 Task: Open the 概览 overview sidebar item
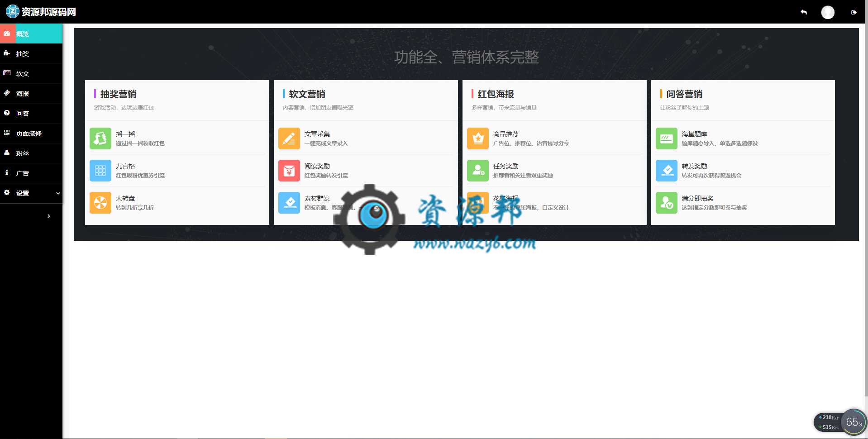pyautogui.click(x=31, y=34)
